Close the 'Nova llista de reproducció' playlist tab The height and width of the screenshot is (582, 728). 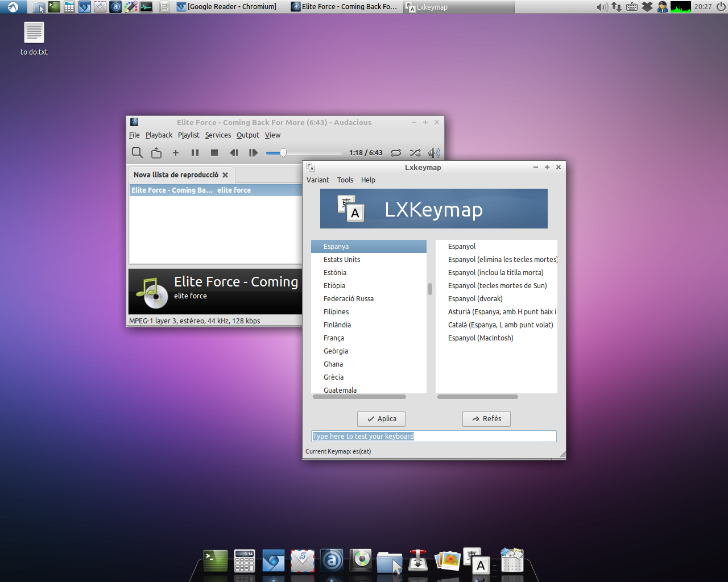tap(225, 175)
